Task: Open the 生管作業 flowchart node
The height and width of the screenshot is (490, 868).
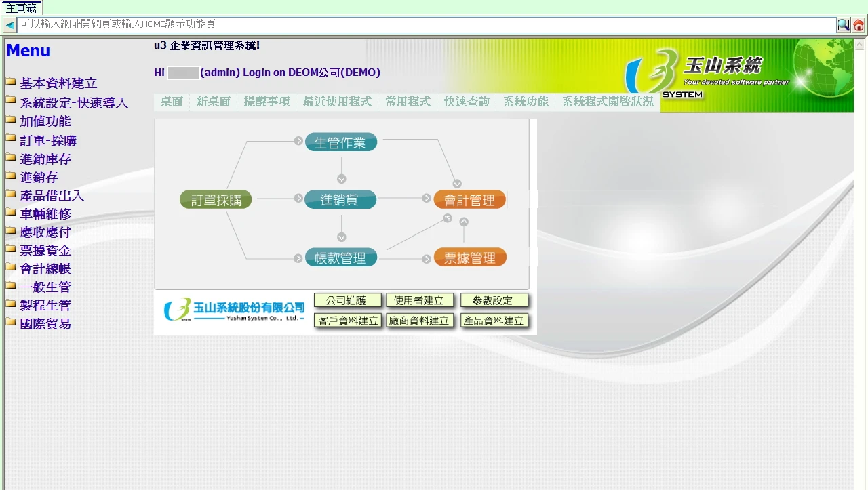Action: pos(340,142)
